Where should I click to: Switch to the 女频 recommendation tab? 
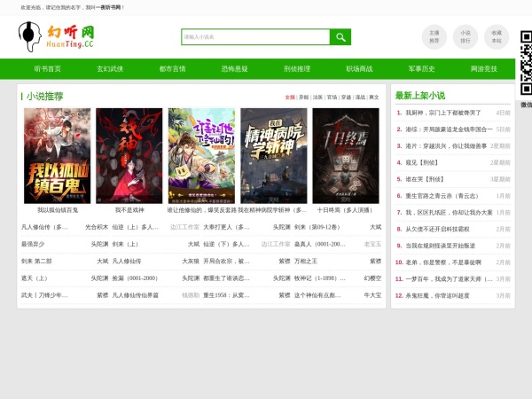[289, 97]
